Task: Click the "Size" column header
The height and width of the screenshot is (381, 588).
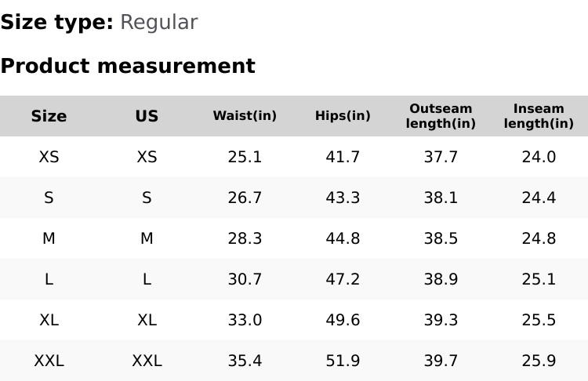Action: pos(49,116)
